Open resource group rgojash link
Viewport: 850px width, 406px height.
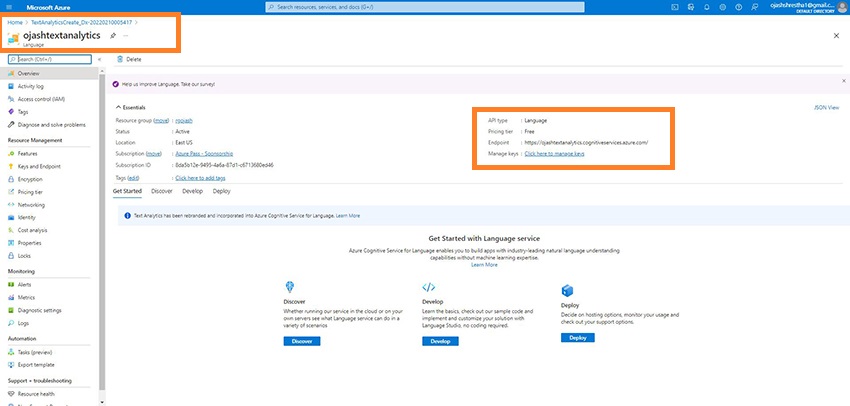click(x=184, y=120)
